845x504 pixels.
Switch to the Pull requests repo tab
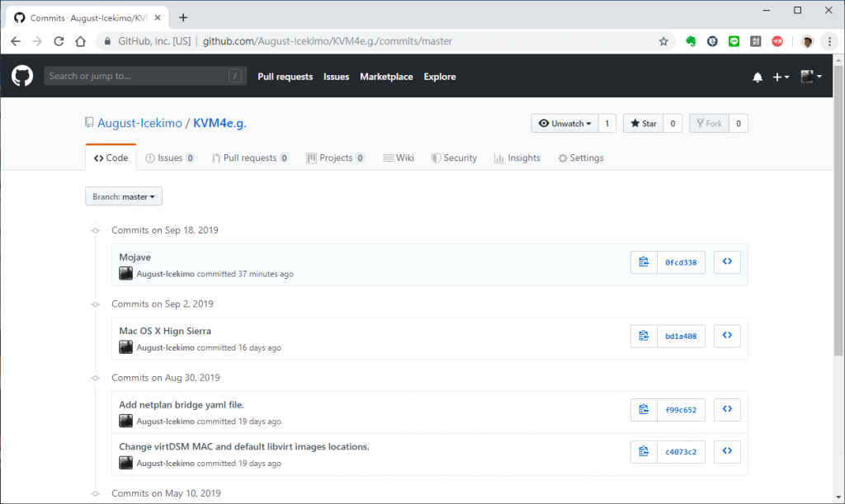pos(250,158)
